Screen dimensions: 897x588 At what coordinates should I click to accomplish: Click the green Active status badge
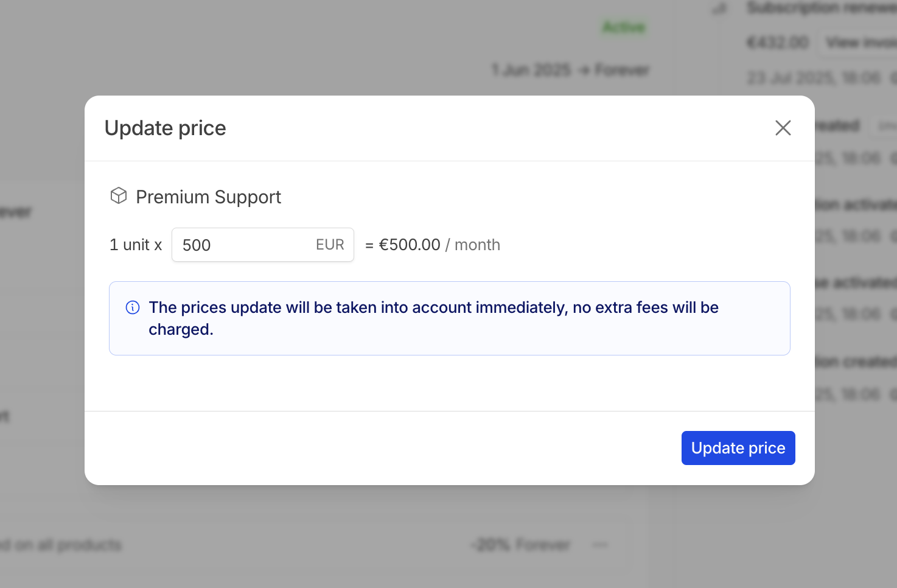[624, 27]
